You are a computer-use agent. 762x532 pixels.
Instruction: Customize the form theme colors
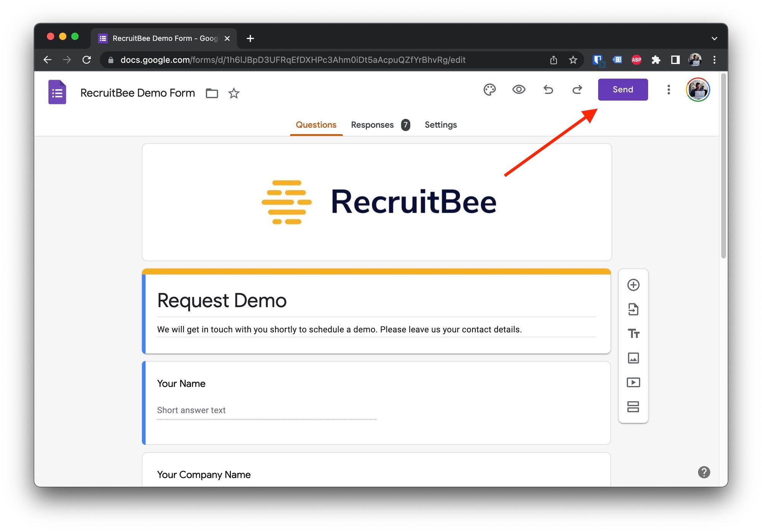(x=490, y=90)
